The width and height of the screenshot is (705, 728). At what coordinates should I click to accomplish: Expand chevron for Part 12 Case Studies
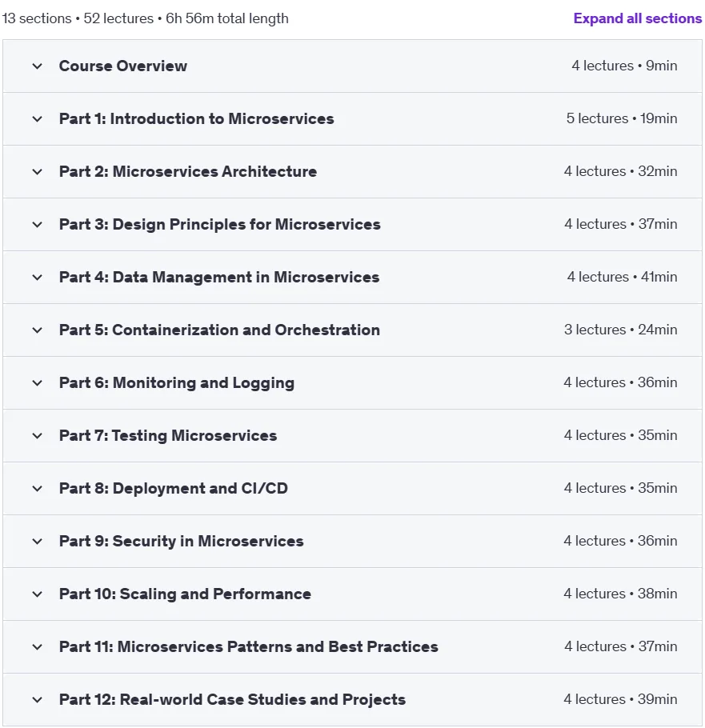click(37, 700)
